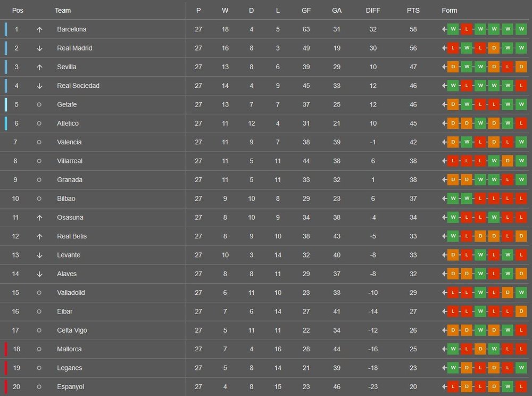Click the form arrow in Valencia's row
Screen dimensions: 532x396
[444, 142]
